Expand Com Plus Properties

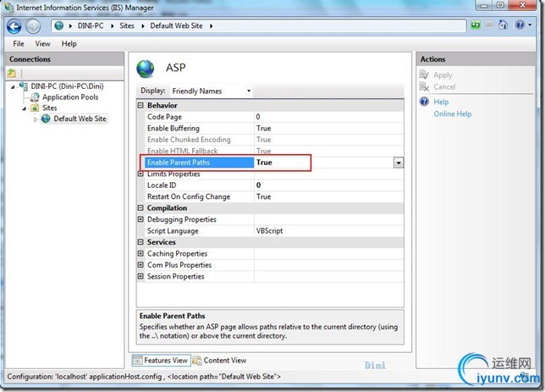point(140,265)
